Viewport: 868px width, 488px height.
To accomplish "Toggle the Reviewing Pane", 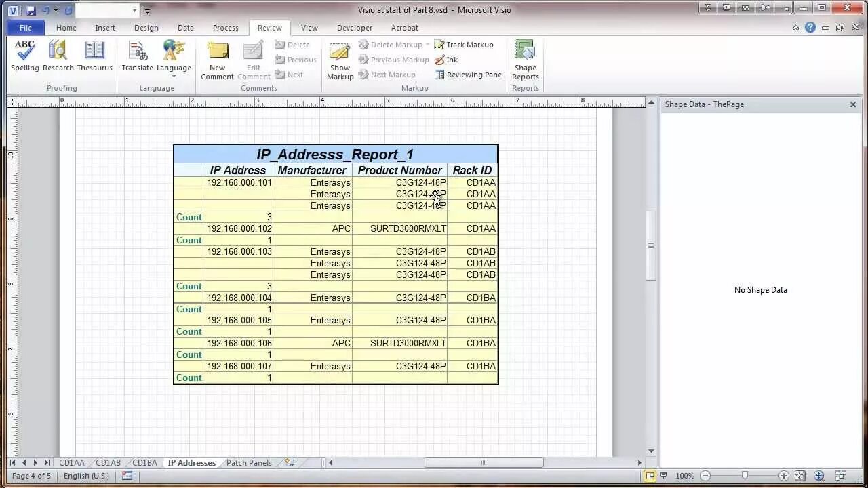I will (x=468, y=75).
